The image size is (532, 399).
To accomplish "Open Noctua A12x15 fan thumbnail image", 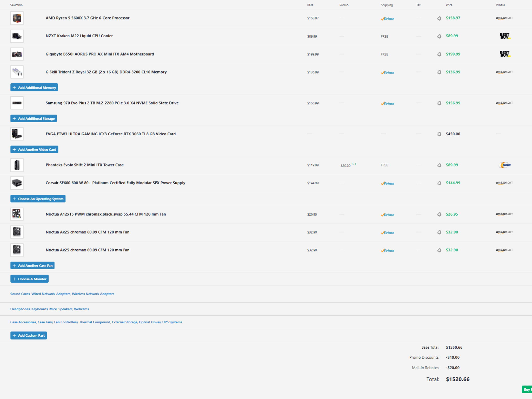I will pos(17,214).
